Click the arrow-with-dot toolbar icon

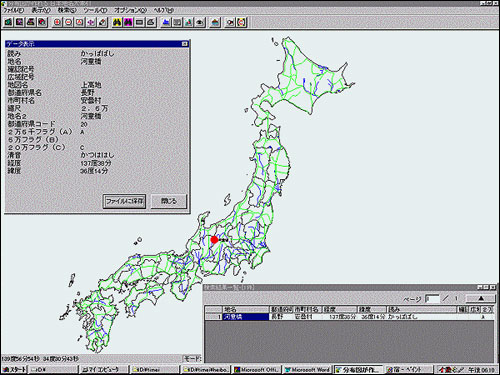(230, 22)
